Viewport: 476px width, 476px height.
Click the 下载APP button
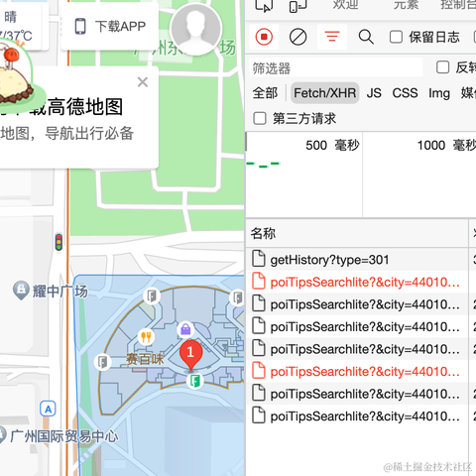[110, 26]
